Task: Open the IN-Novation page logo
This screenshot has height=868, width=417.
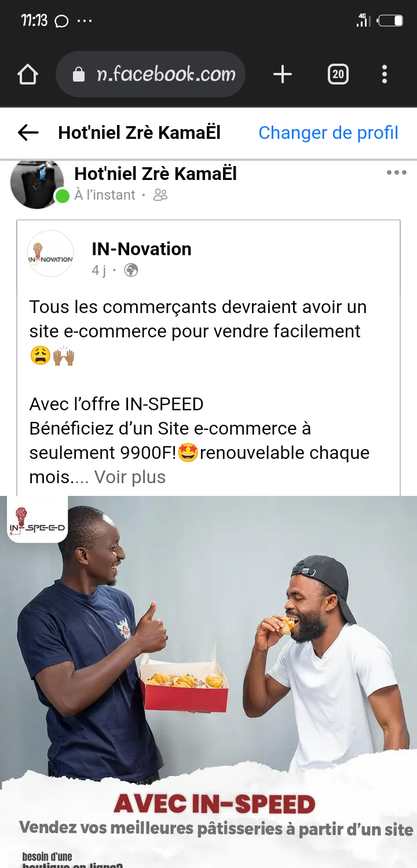Action: click(x=50, y=253)
